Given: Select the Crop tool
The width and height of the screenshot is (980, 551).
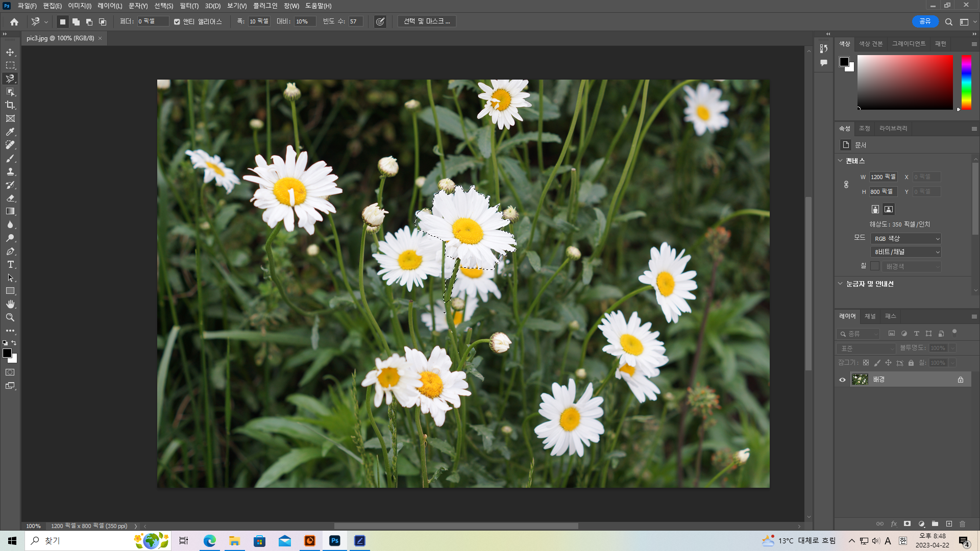Looking at the screenshot, I should pyautogui.click(x=10, y=105).
